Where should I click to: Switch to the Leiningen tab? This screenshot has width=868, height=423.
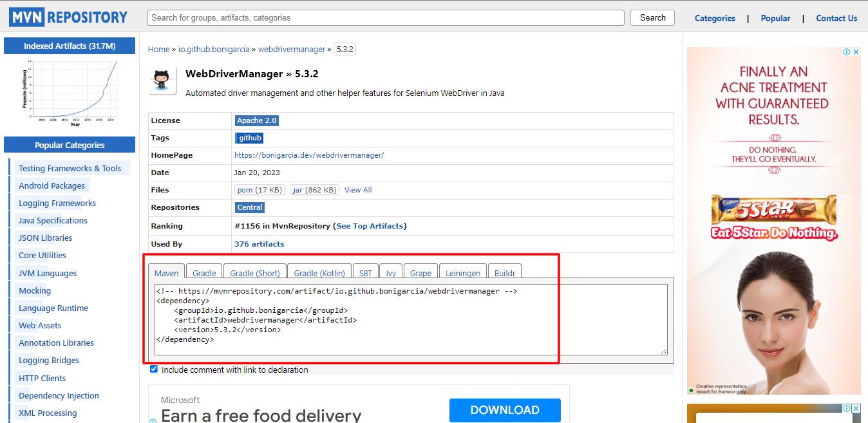(463, 273)
